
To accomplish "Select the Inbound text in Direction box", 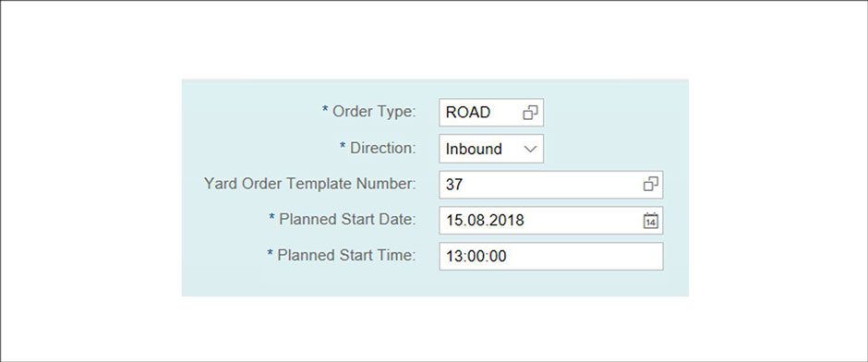I will tap(474, 149).
